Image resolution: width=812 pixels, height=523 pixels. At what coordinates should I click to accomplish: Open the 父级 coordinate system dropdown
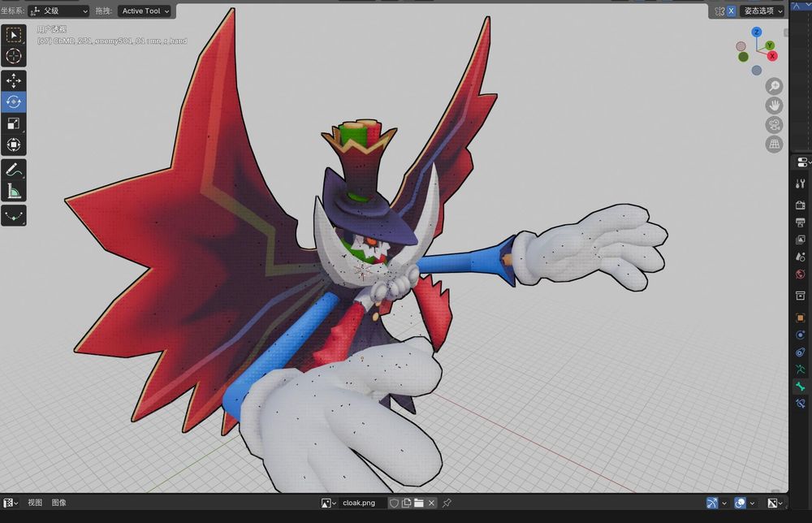pos(58,11)
